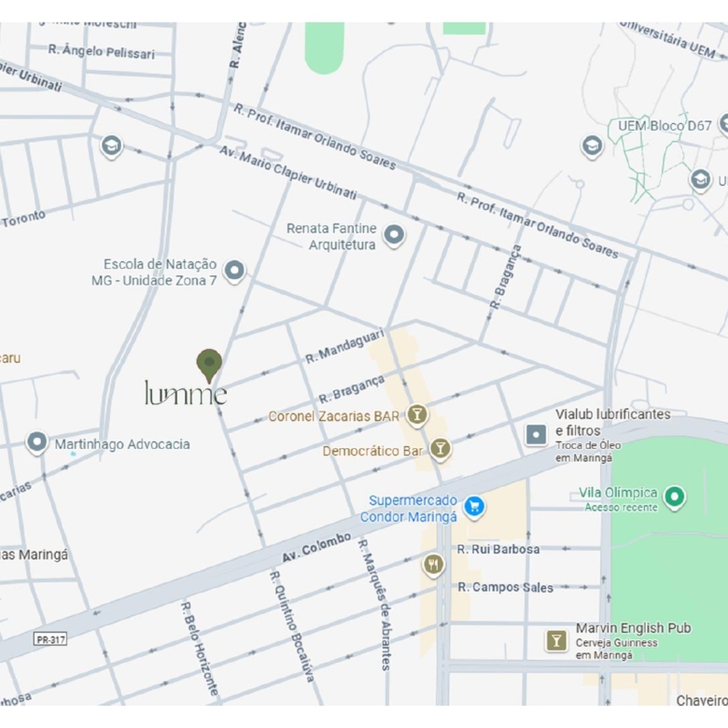Open the Coronel Zacarias BAR cocktail marker
This screenshot has width=728, height=728.
coord(417,415)
